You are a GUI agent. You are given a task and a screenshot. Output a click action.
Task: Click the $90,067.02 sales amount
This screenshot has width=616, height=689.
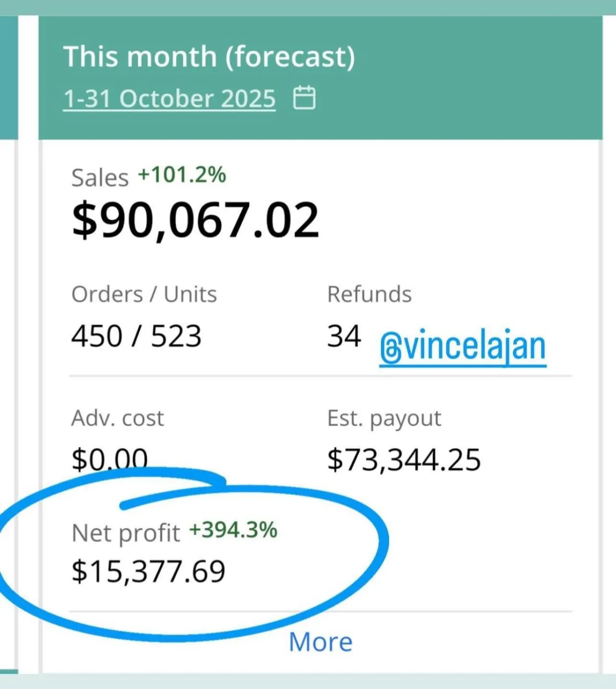[x=196, y=220]
